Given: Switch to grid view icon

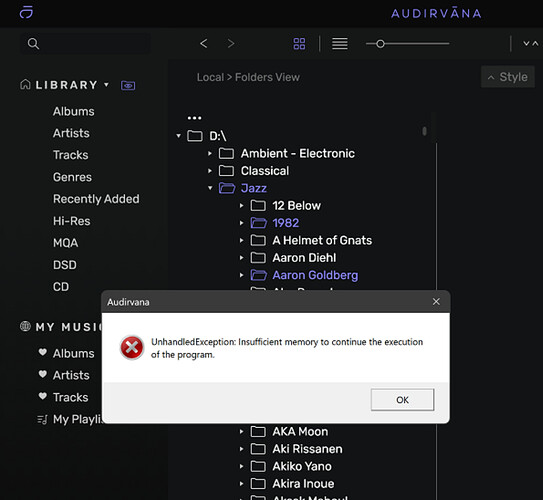Looking at the screenshot, I should (x=299, y=44).
